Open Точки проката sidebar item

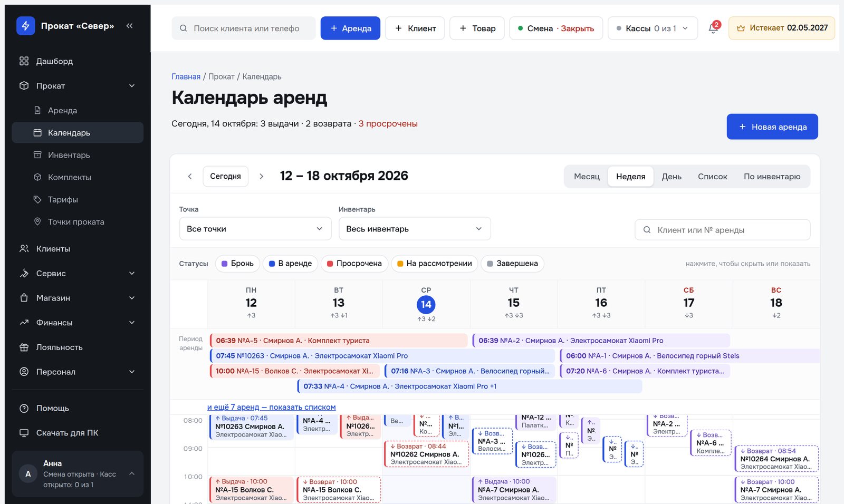(78, 222)
